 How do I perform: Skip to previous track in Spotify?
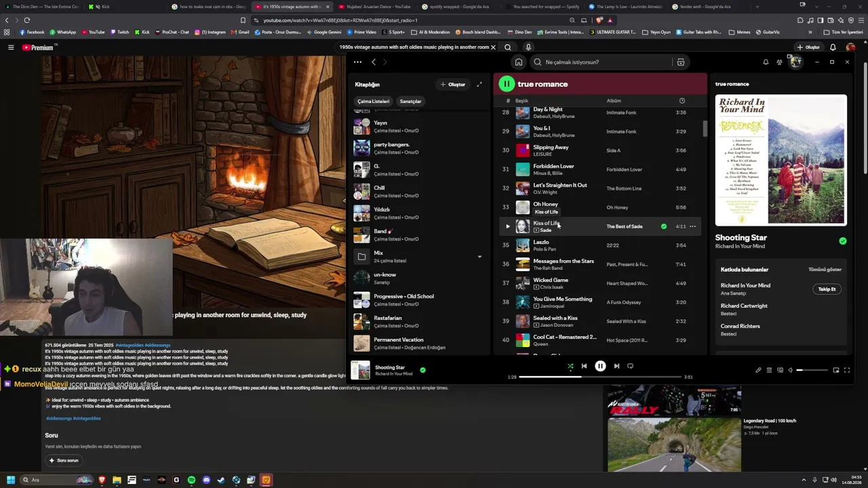coord(584,366)
